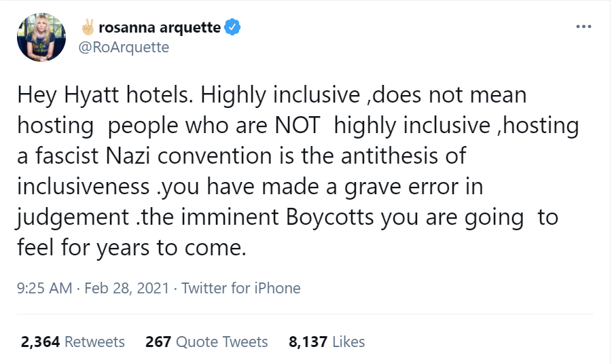Open the Twitter for iPhone source link

pos(240,288)
